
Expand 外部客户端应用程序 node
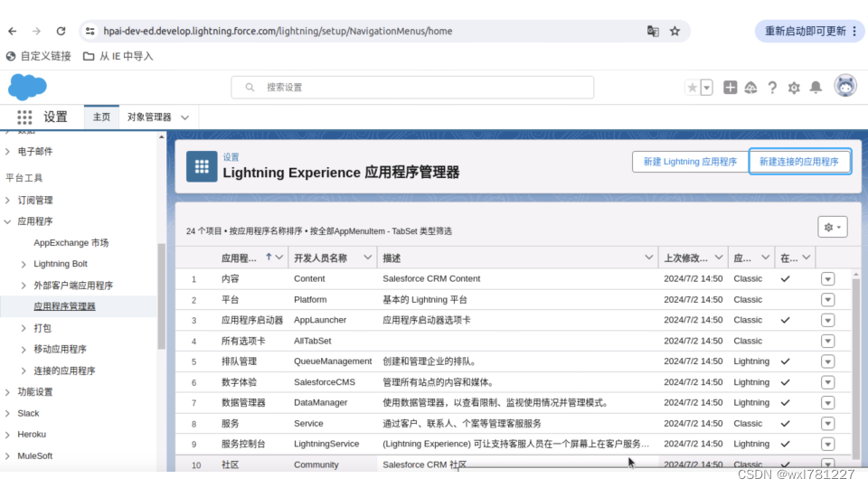(x=24, y=286)
